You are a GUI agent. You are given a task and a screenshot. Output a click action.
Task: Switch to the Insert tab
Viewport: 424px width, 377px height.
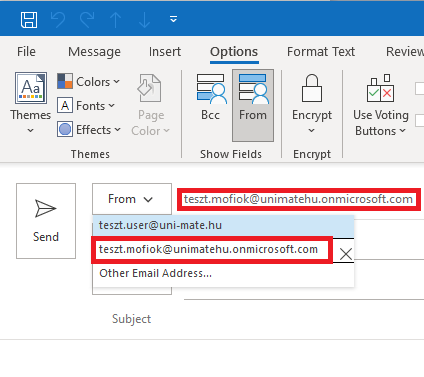(165, 52)
